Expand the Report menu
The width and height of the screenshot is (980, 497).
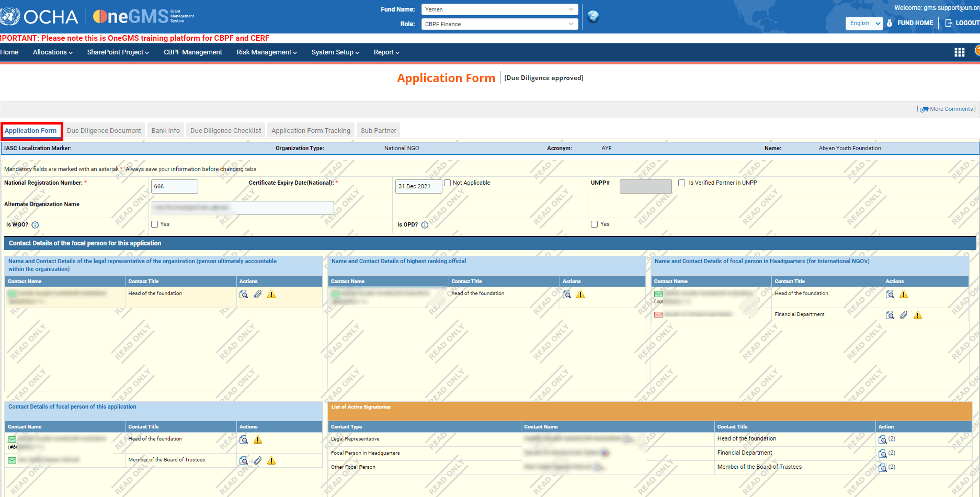[386, 52]
